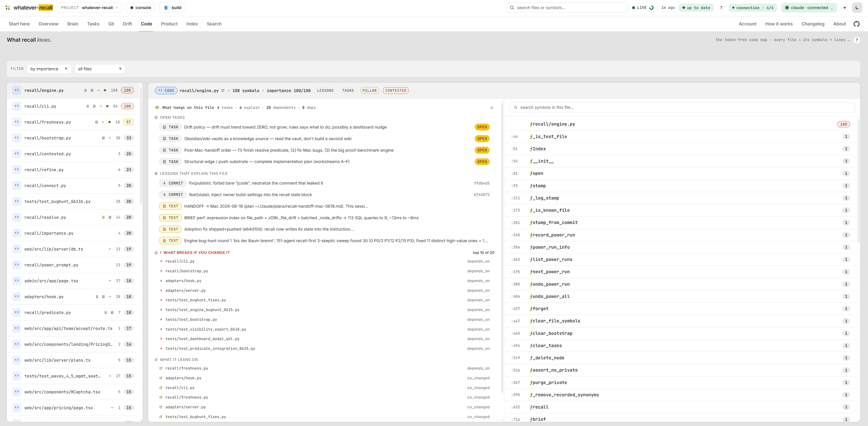The height and width of the screenshot is (426, 868).
Task: Select web/src/lib/server/db.ts file row
Action: pos(73,249)
